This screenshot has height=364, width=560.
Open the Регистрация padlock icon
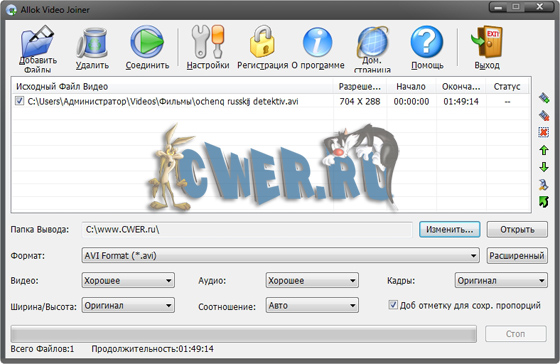[262, 42]
